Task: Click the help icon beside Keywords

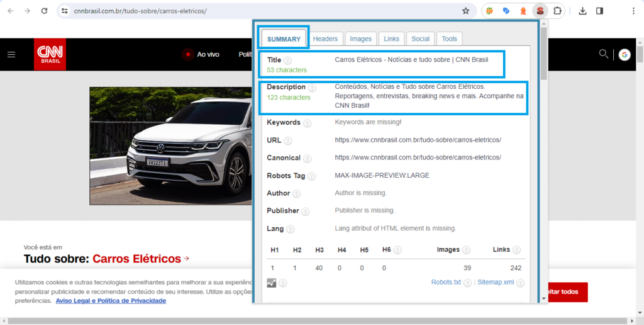Action: coord(307,123)
